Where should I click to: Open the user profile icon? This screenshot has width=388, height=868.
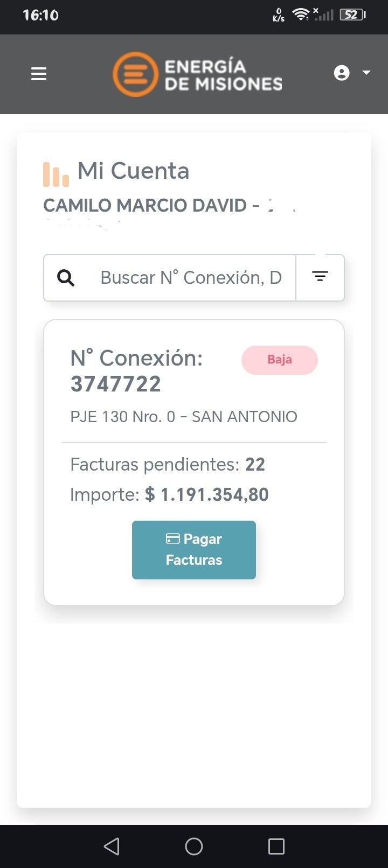[x=342, y=73]
